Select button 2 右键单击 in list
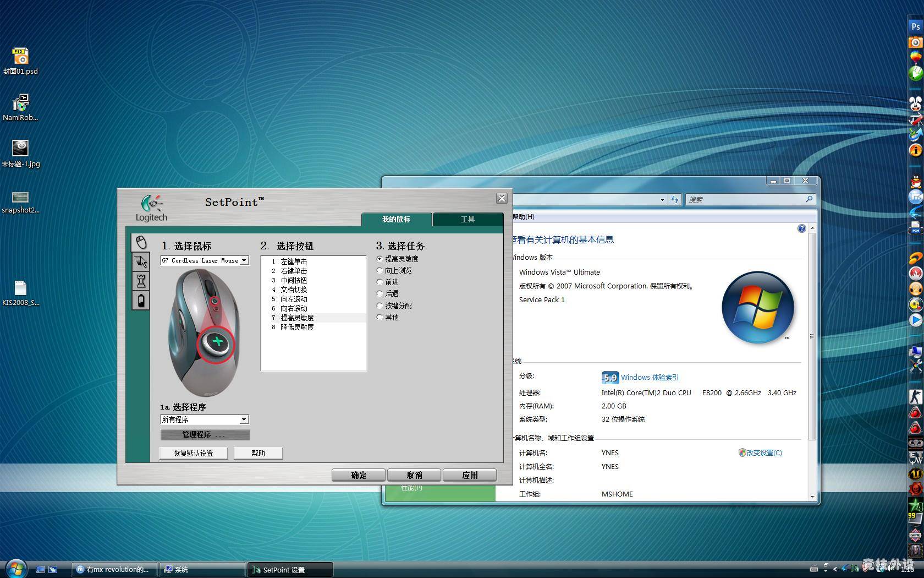The height and width of the screenshot is (578, 924). tap(313, 271)
